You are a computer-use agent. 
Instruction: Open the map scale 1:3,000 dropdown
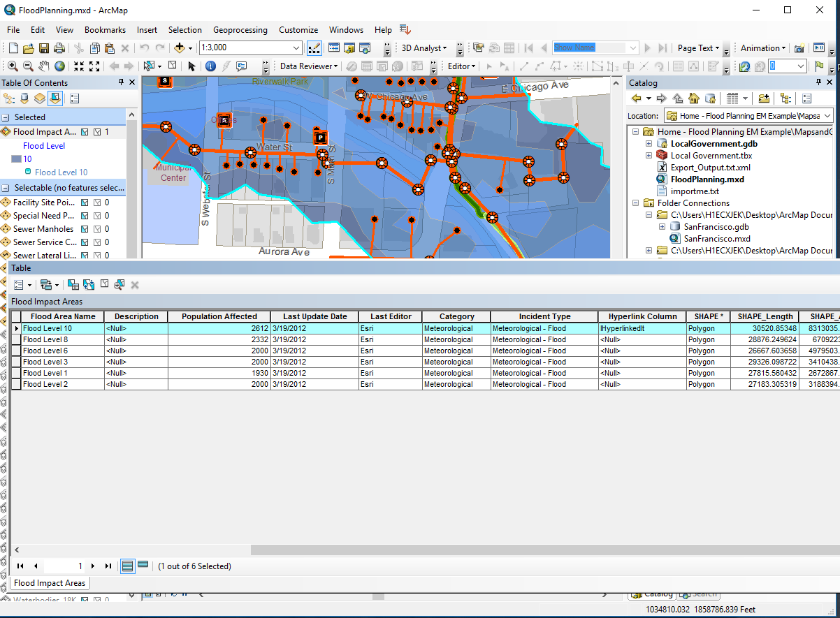pos(296,48)
